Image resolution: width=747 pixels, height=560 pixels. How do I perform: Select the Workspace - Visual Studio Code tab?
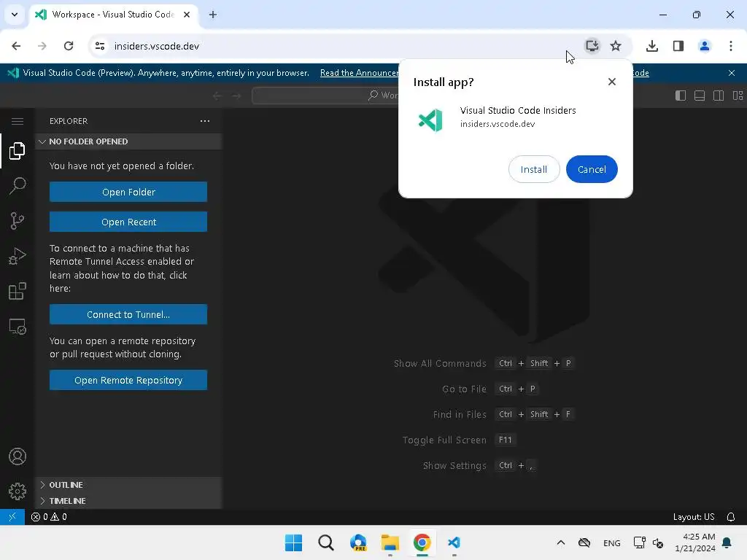click(112, 15)
